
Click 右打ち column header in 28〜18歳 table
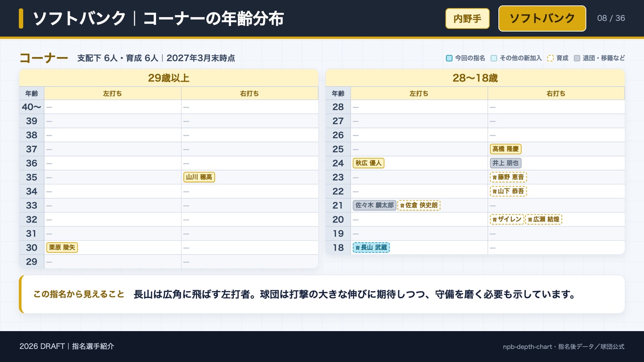[556, 93]
